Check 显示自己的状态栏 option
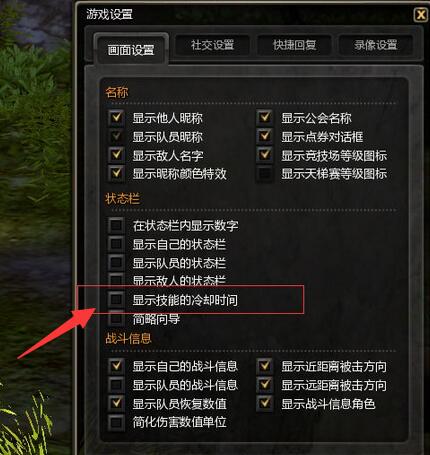Viewport: 430px width, 455px height. 116,244
